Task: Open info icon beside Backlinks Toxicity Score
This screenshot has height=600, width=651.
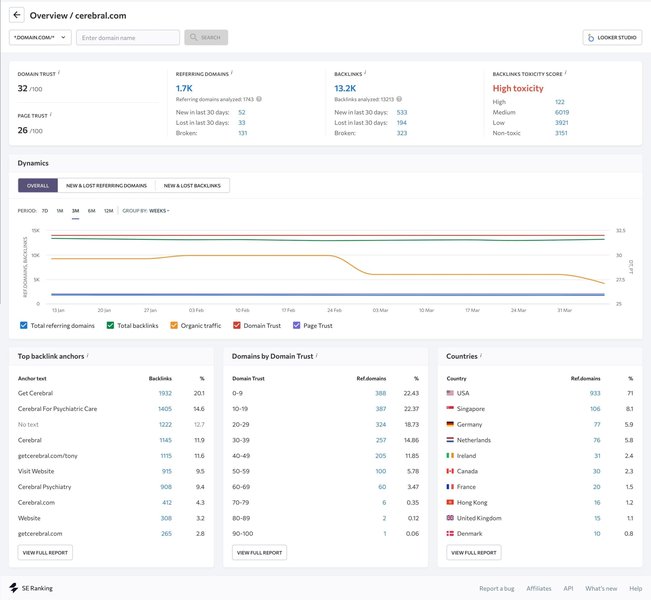Action: (565, 73)
